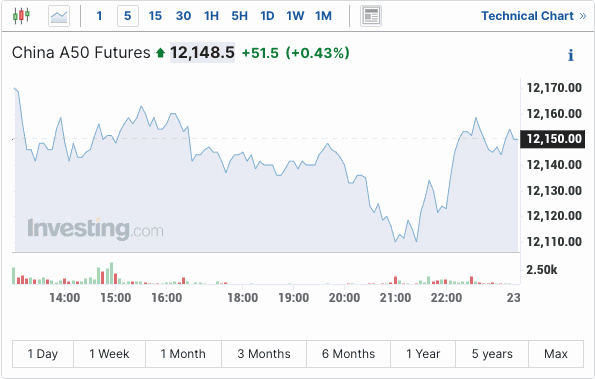The height and width of the screenshot is (379, 595).
Task: Click the 14:00 time axis label
Action: tap(65, 297)
